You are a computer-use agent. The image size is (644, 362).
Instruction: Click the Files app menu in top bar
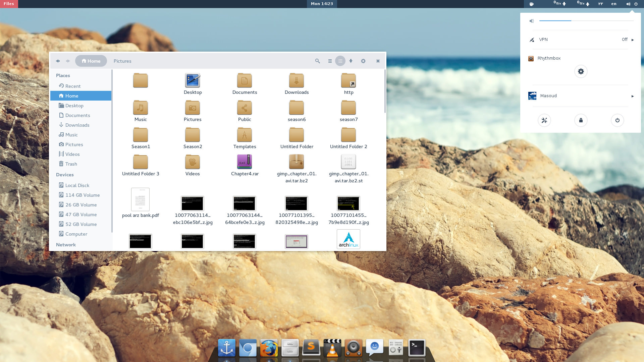(x=9, y=4)
